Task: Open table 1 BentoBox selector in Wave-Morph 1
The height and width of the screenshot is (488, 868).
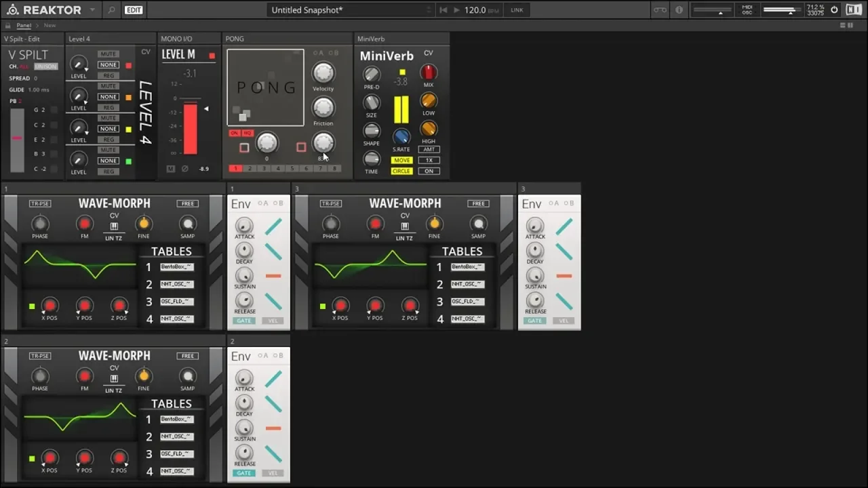Action: tap(177, 267)
